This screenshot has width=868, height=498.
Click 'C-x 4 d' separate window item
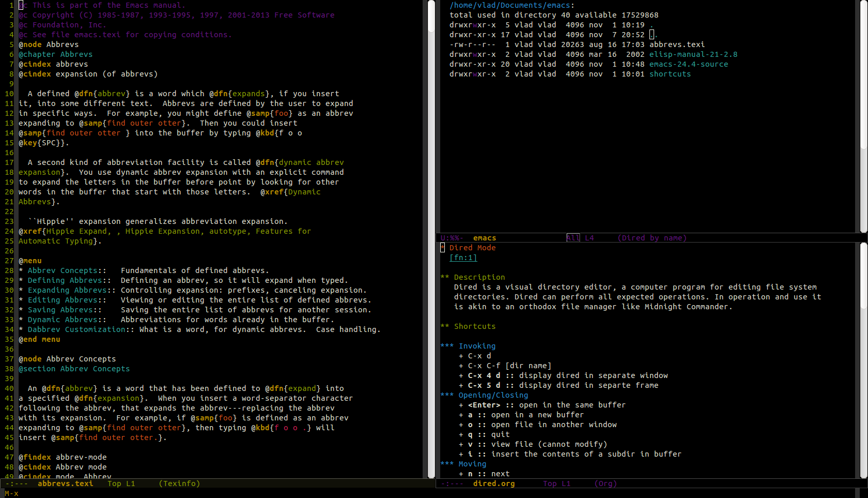click(563, 375)
